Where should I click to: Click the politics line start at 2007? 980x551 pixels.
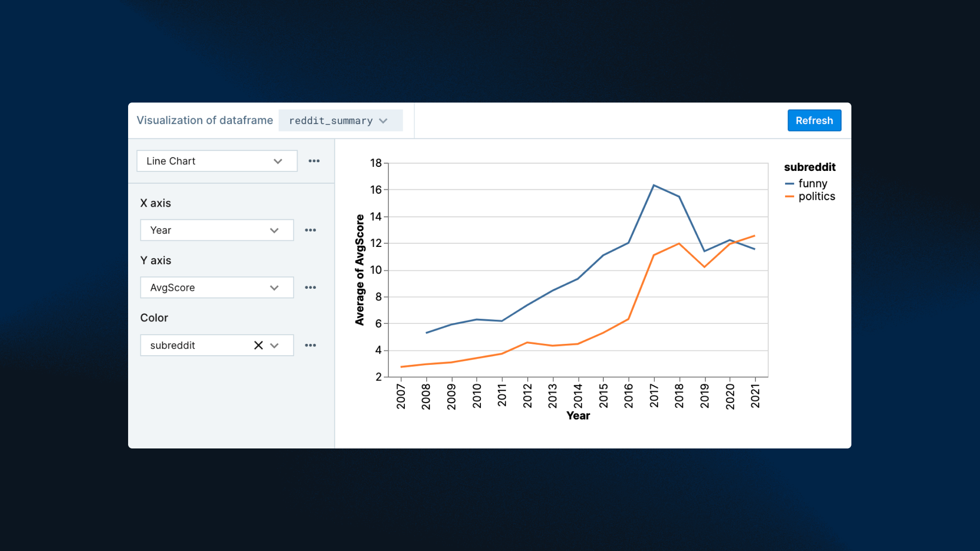click(401, 367)
